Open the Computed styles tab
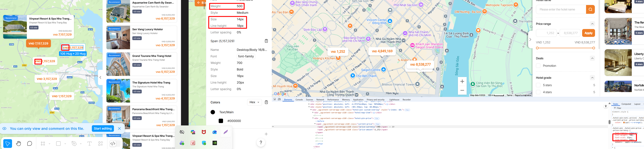644x149 pixels. click(626, 104)
